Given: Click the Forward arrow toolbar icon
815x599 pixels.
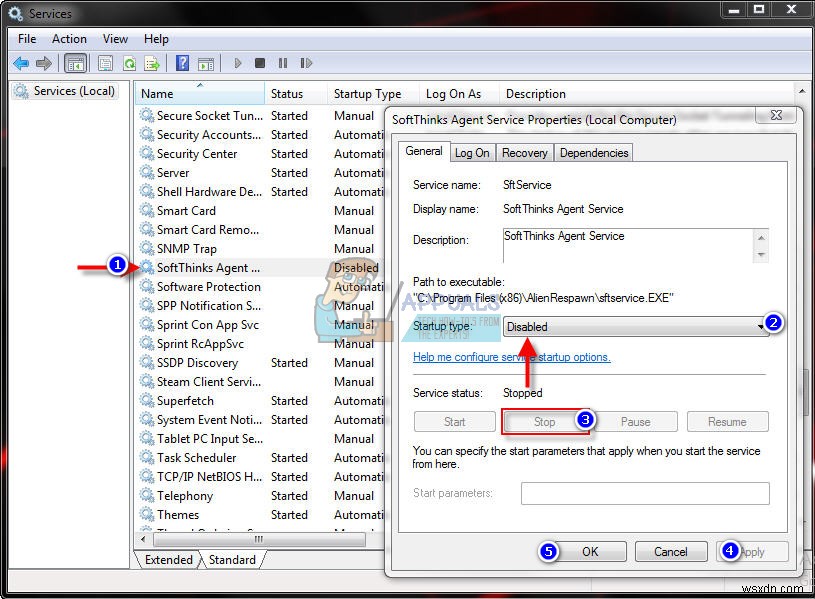Looking at the screenshot, I should (x=44, y=63).
